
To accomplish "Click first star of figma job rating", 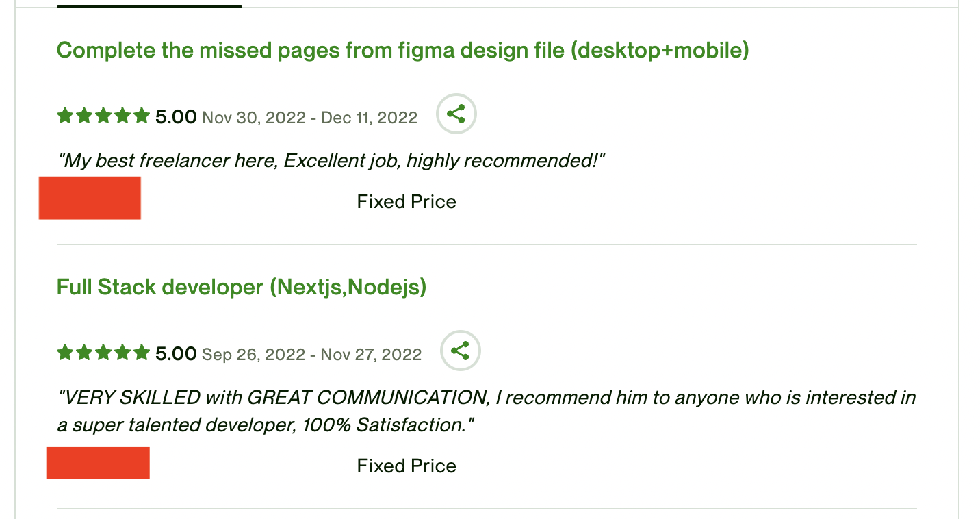I will [65, 116].
